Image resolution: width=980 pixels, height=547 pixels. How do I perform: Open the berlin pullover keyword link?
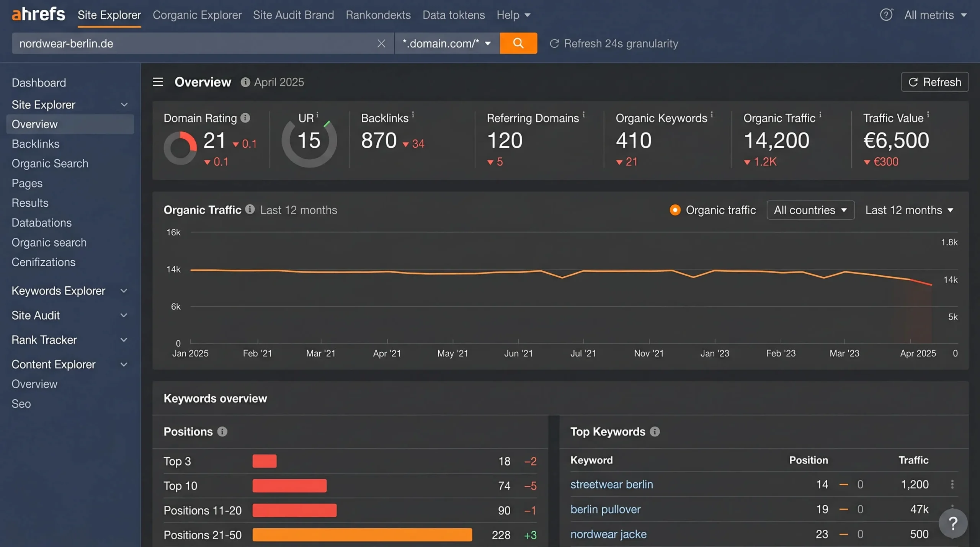(x=605, y=509)
